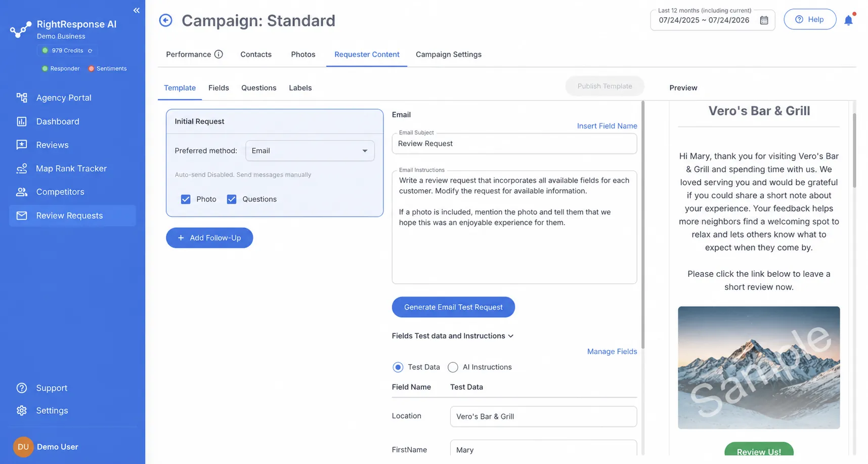Click the Publish Template button
This screenshot has width=868, height=464.
604,86
